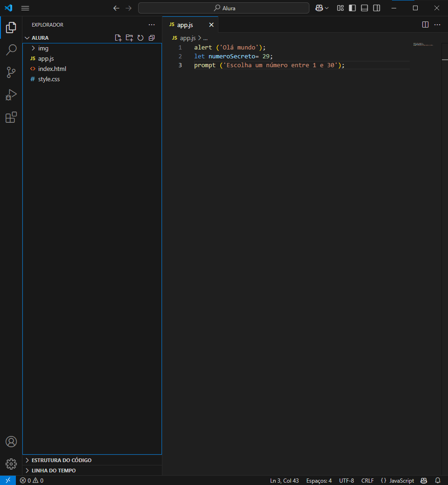
Task: Change encoding via UTF-8
Action: click(346, 480)
